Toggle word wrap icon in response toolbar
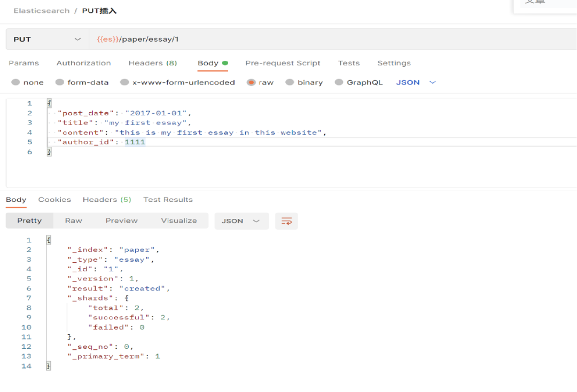 pyautogui.click(x=286, y=221)
